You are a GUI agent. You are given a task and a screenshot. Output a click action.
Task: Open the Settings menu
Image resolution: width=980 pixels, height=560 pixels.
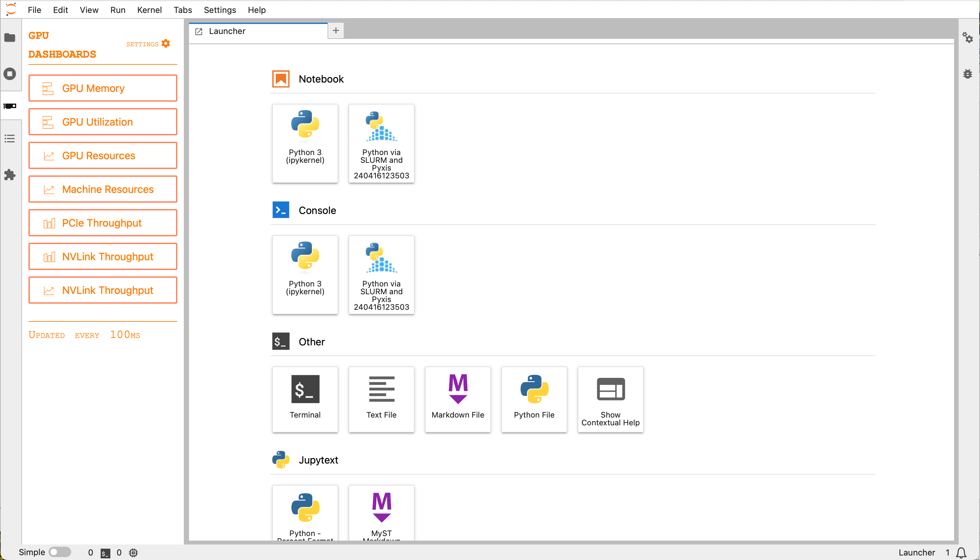pyautogui.click(x=219, y=10)
